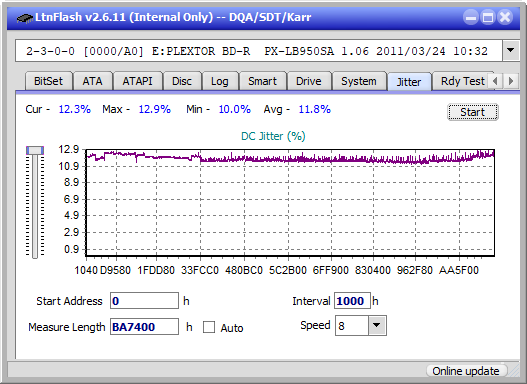Click the x-axis label 33FCC0
Image resolution: width=527 pixels, height=384 pixels.
(x=200, y=270)
